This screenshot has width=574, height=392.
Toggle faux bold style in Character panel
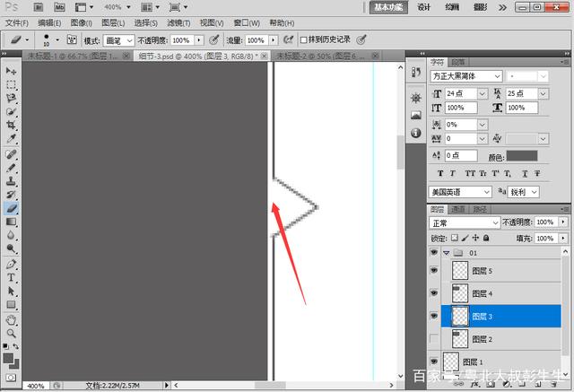[440, 173]
